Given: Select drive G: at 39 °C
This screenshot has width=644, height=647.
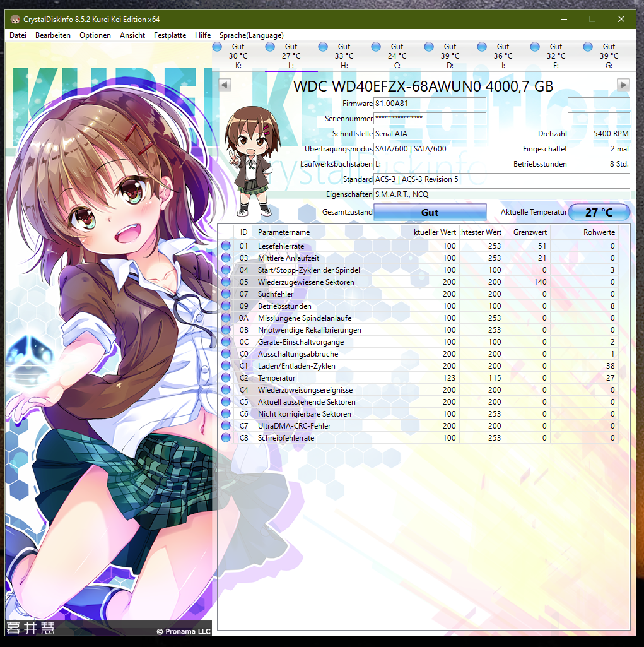Looking at the screenshot, I should 609,56.
